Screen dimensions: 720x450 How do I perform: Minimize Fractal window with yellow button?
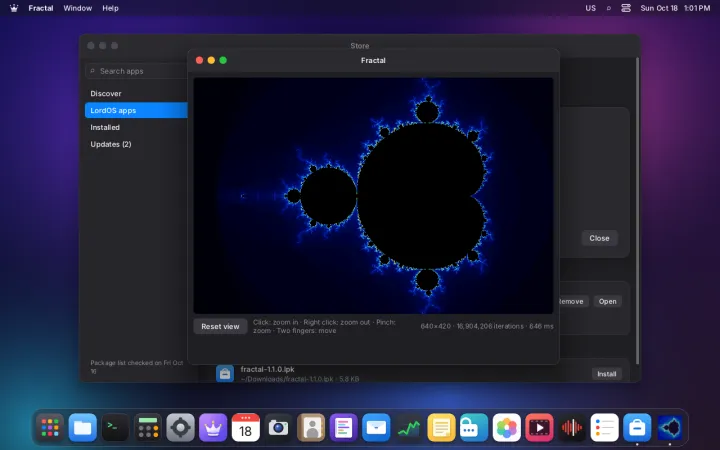tap(211, 60)
